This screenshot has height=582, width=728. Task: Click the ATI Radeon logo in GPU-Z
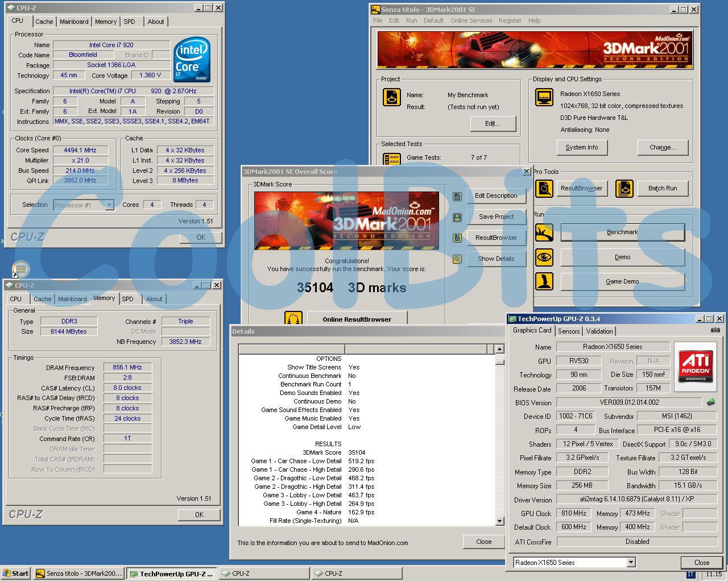pyautogui.click(x=696, y=366)
